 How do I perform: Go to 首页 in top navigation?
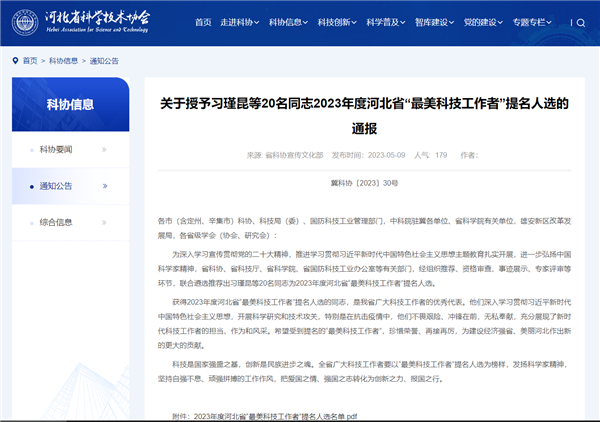point(203,22)
